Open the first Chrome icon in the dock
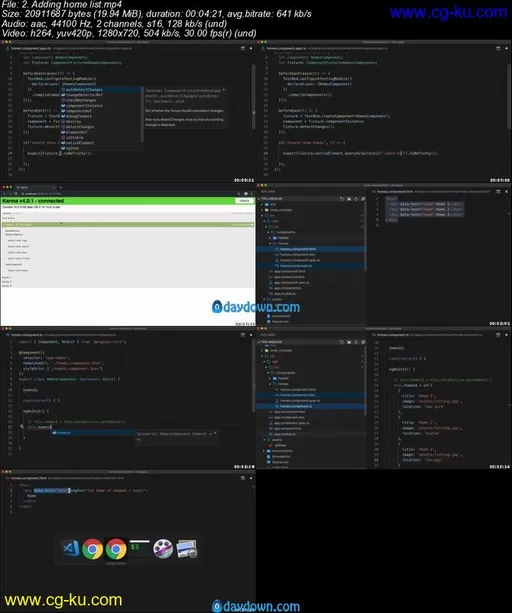 coord(93,549)
